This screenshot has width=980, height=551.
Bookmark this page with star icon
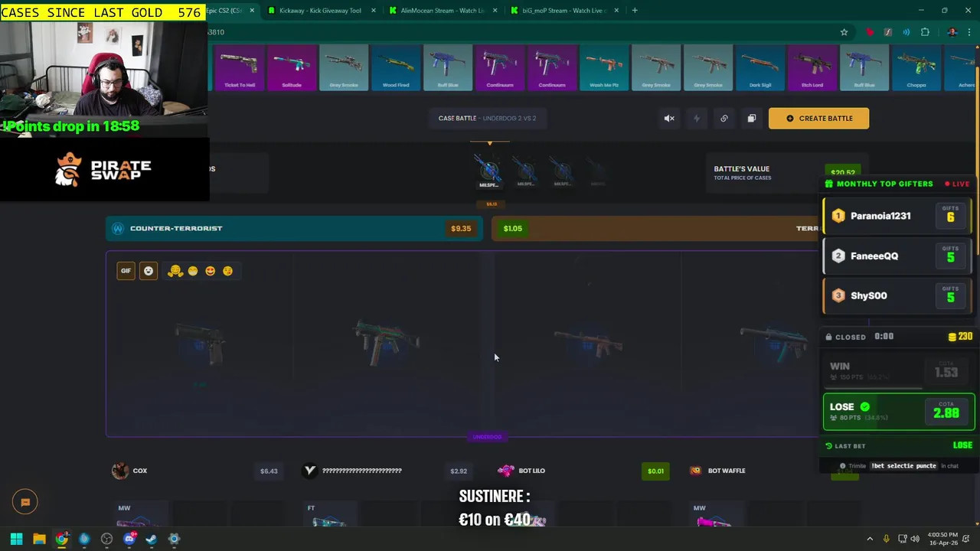point(844,32)
